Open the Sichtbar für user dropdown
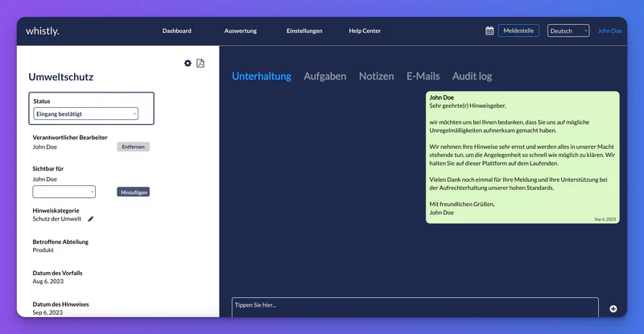 click(x=64, y=192)
